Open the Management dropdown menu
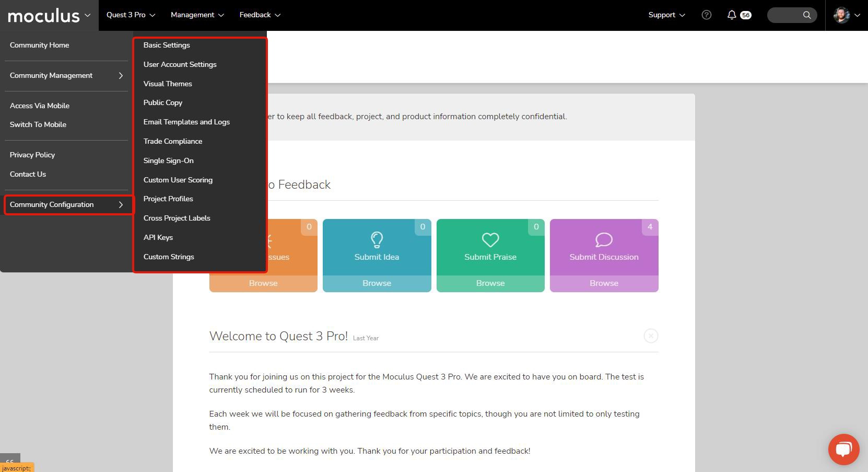 tap(197, 15)
